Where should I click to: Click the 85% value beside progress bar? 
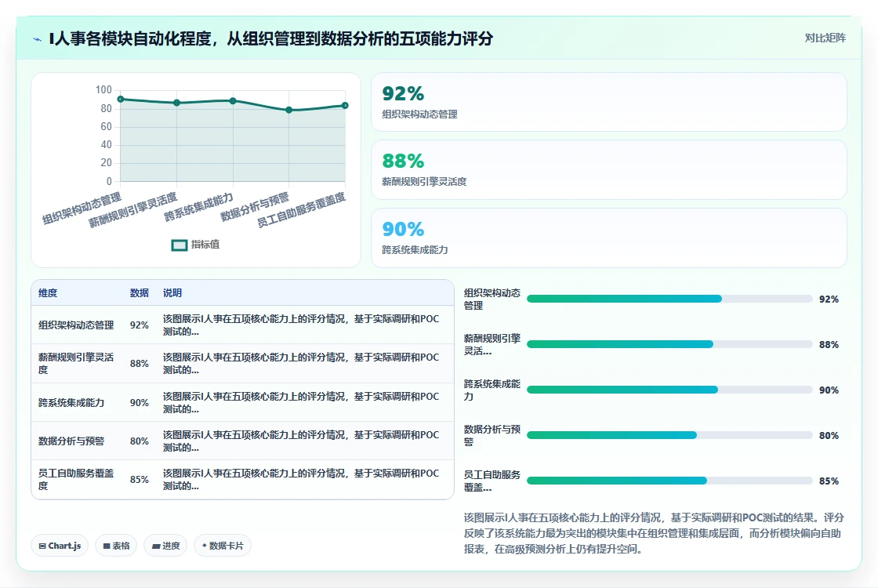(x=829, y=481)
